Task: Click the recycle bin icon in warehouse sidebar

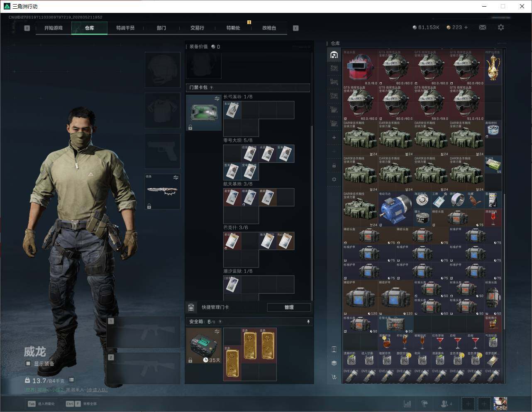Action: (x=334, y=349)
